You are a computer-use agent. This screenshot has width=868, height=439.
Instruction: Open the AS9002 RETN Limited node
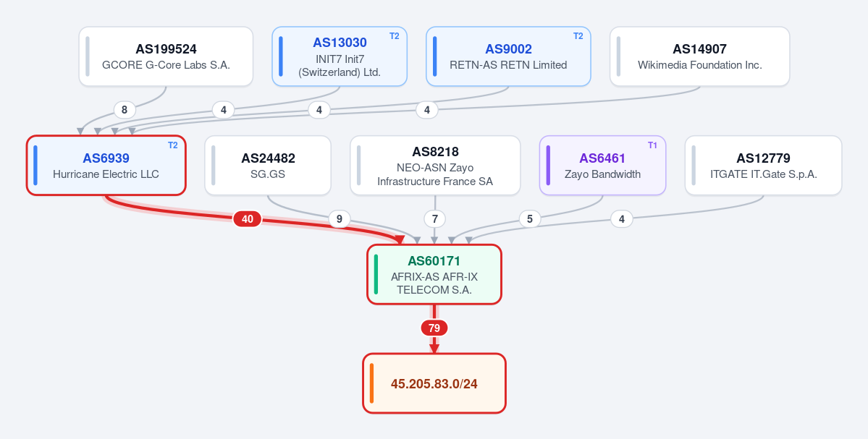pyautogui.click(x=508, y=56)
